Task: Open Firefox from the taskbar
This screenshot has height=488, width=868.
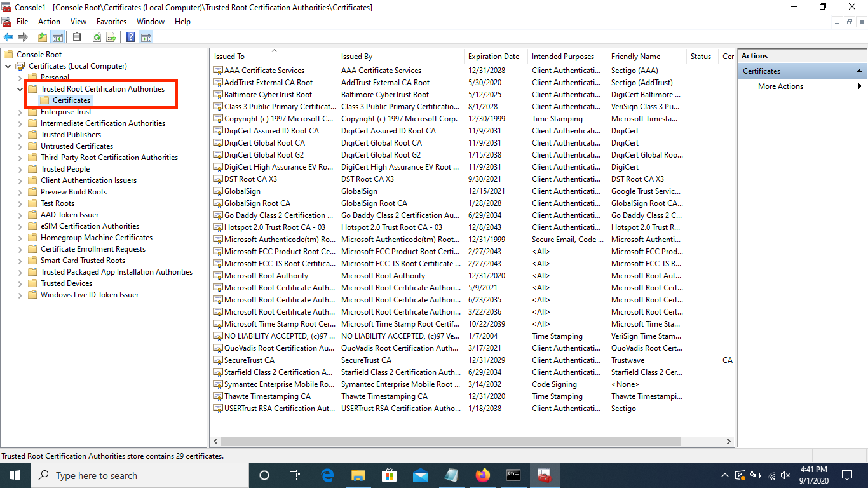Action: 482,475
